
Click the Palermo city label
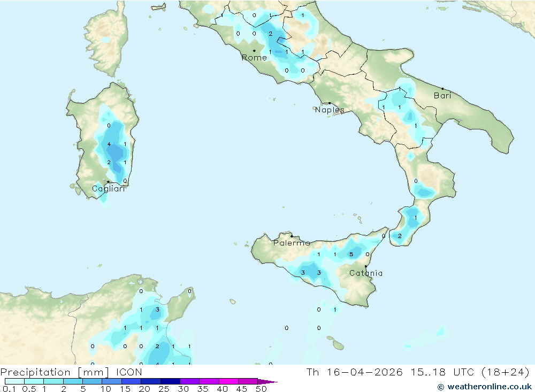click(x=292, y=243)
